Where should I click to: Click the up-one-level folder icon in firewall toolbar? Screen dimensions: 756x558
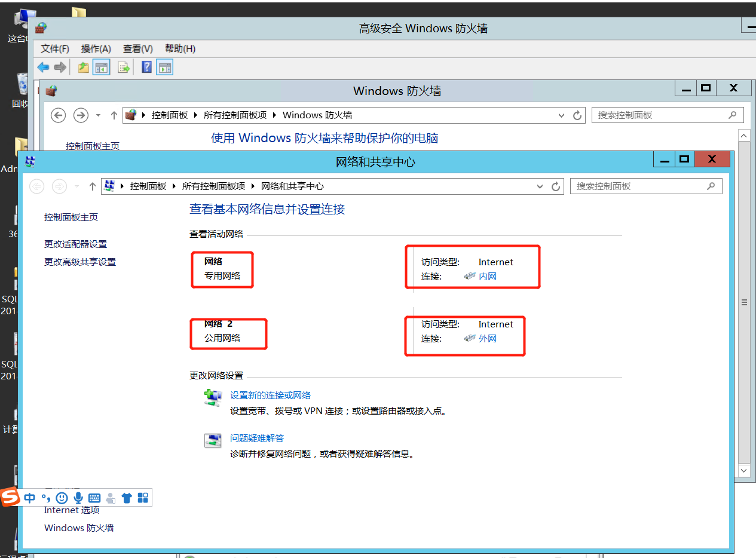tap(84, 68)
